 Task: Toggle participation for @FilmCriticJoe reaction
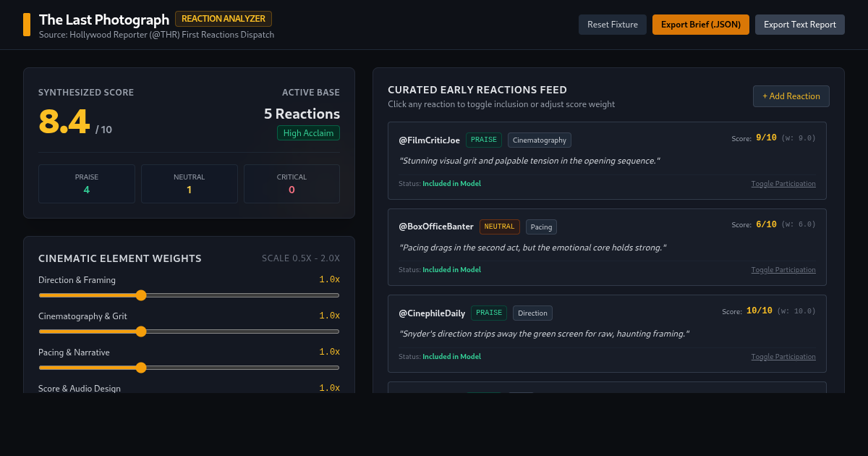783,184
